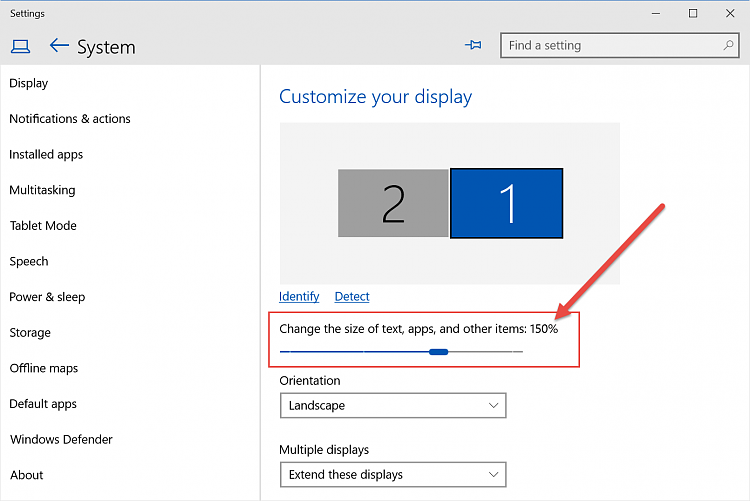Select display 2 monitor thumbnail
The height and width of the screenshot is (501, 750).
pyautogui.click(x=393, y=203)
